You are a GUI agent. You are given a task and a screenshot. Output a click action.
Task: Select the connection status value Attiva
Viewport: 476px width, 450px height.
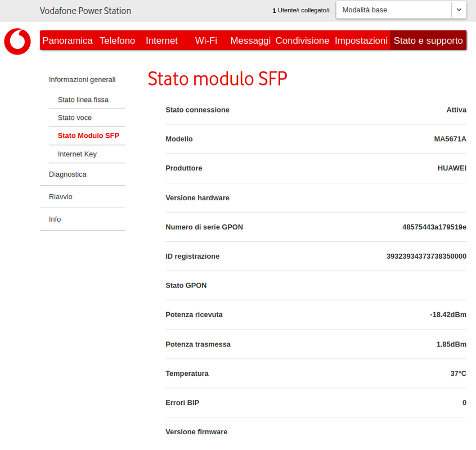click(x=456, y=110)
